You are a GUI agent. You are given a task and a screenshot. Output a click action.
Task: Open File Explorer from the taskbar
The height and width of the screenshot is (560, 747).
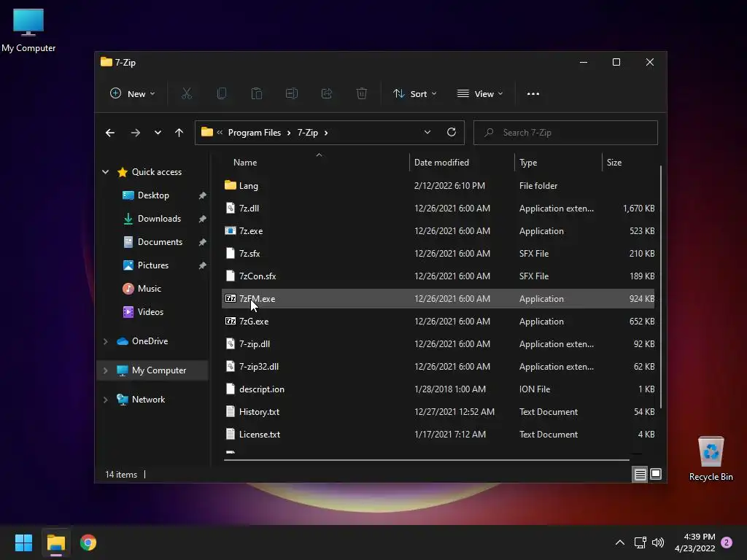(55, 542)
